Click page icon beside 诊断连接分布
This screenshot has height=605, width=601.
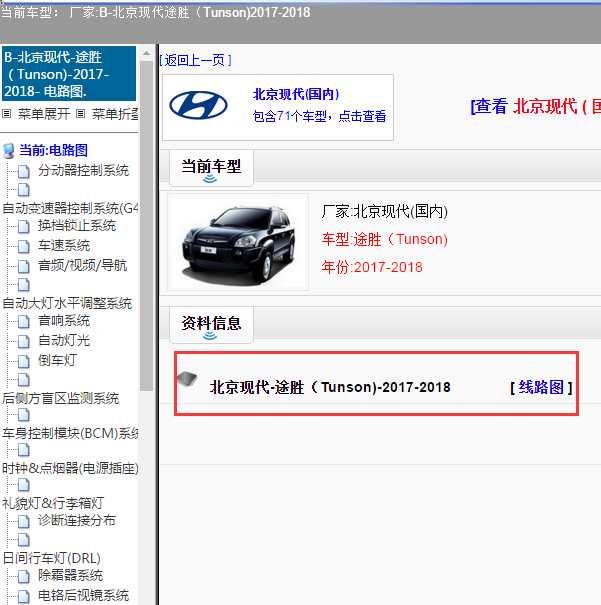pos(24,521)
